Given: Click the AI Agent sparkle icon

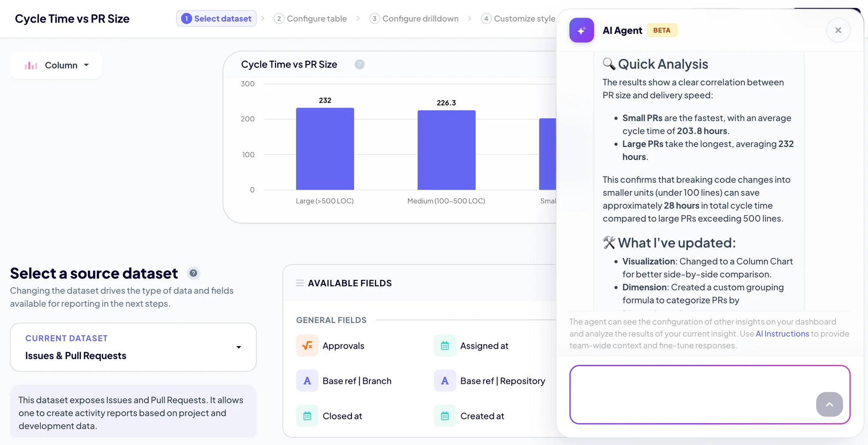Looking at the screenshot, I should tap(582, 30).
